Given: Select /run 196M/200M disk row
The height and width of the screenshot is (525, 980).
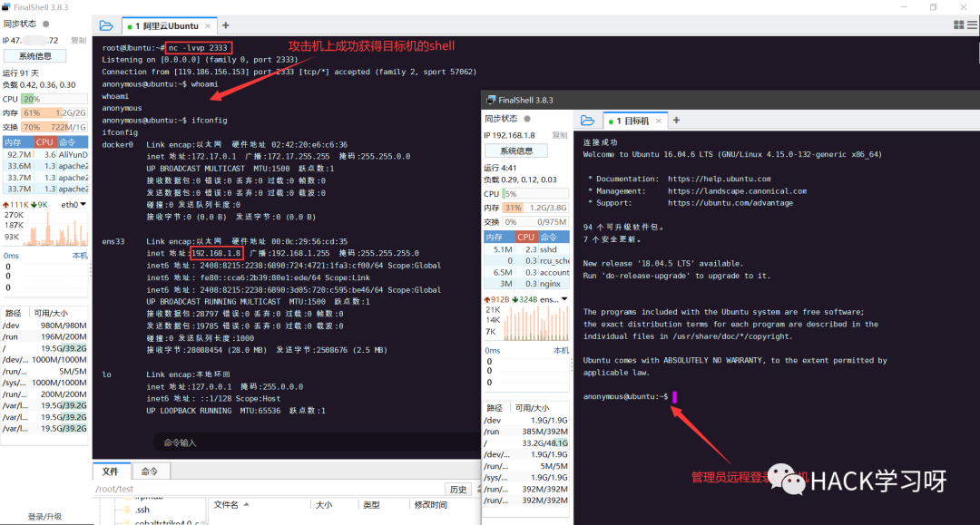Looking at the screenshot, I should point(45,336).
